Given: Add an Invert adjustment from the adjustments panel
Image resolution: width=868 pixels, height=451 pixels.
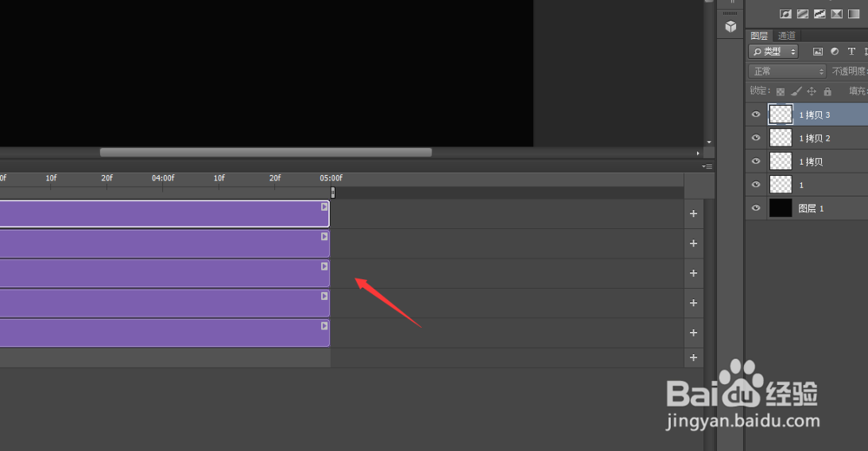Looking at the screenshot, I should coord(785,14).
